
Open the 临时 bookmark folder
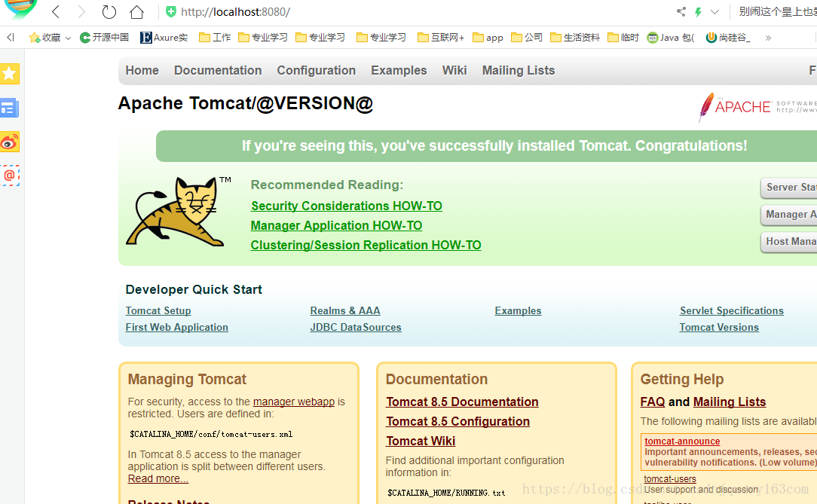623,38
